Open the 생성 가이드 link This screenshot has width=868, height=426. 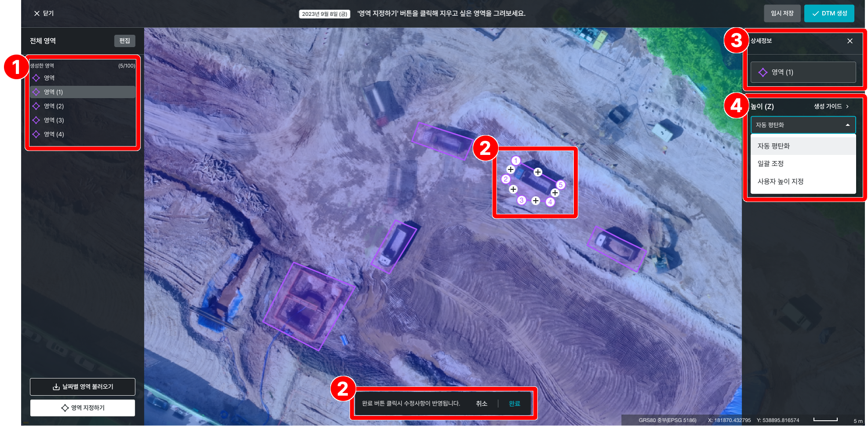pos(831,106)
